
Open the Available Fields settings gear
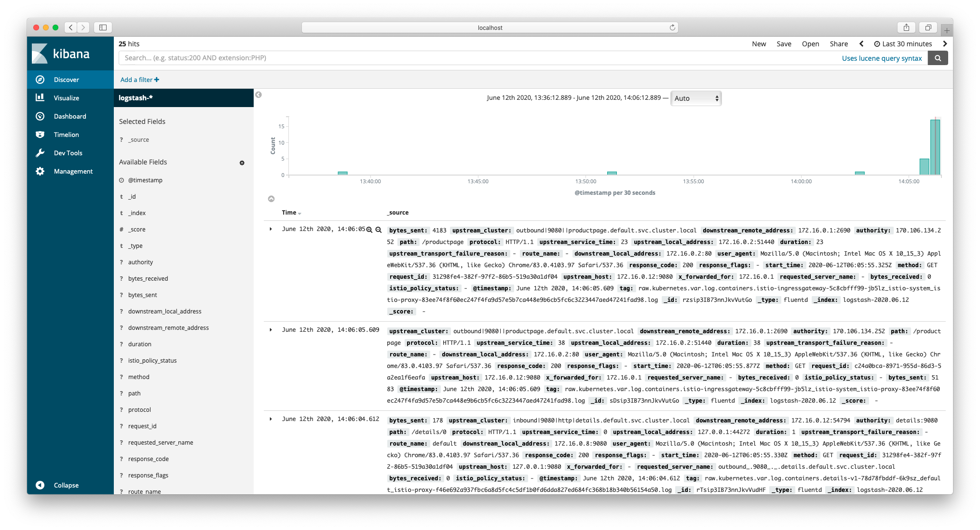(x=242, y=163)
